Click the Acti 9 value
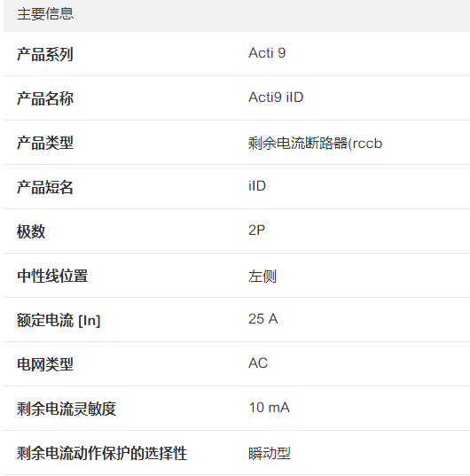The height and width of the screenshot is (476, 470). click(x=267, y=53)
